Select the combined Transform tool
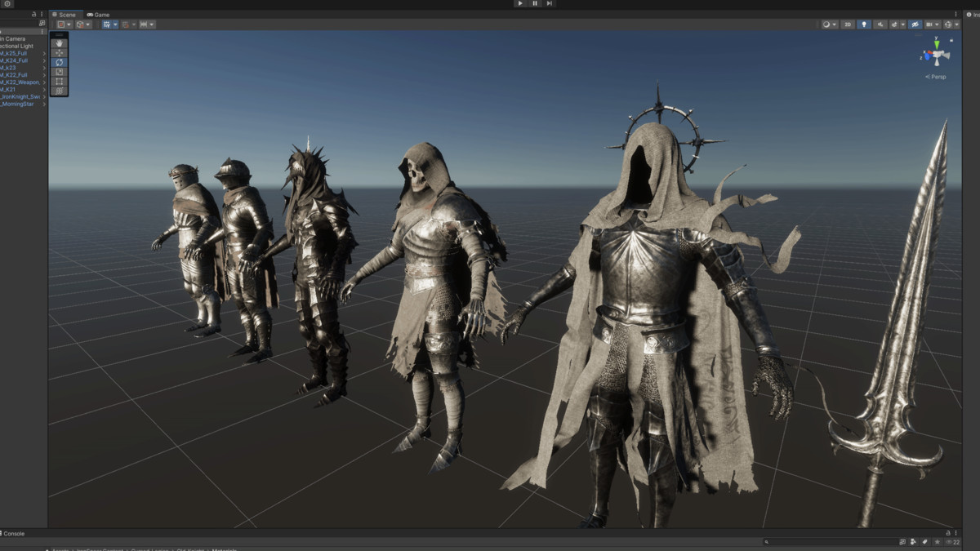Image resolution: width=980 pixels, height=551 pixels. point(59,91)
